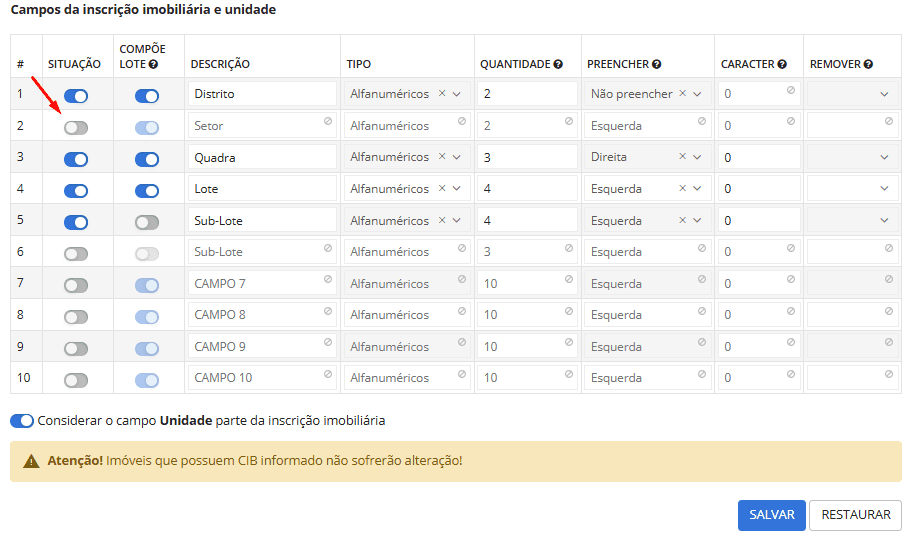Toggle Compõe Lote switch for Distrito row
This screenshot has width=909, height=533.
(x=147, y=96)
